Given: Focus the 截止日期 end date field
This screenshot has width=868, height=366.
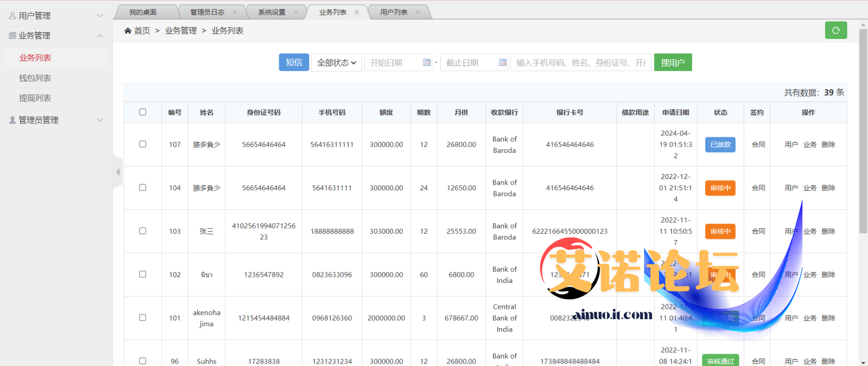Looking at the screenshot, I should [474, 62].
